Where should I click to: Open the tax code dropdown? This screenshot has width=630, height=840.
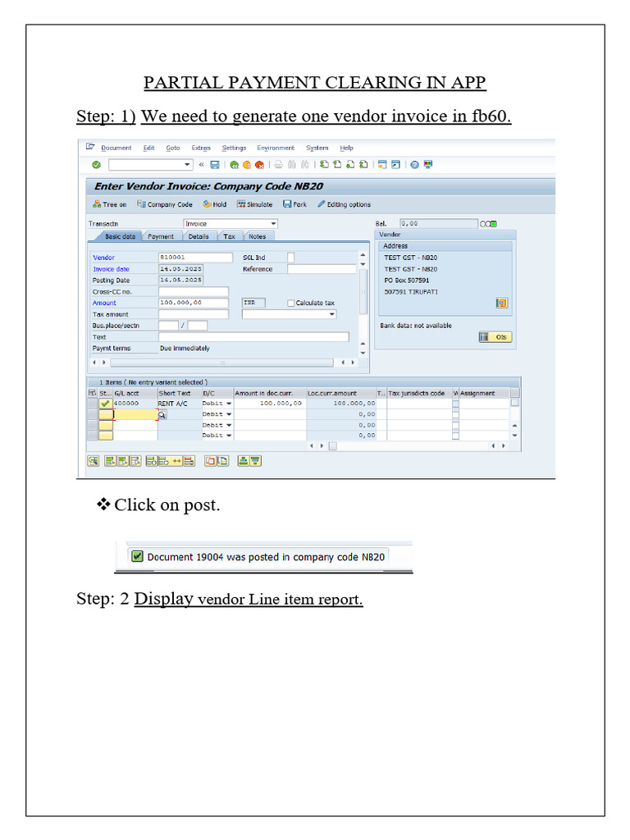click(x=332, y=314)
